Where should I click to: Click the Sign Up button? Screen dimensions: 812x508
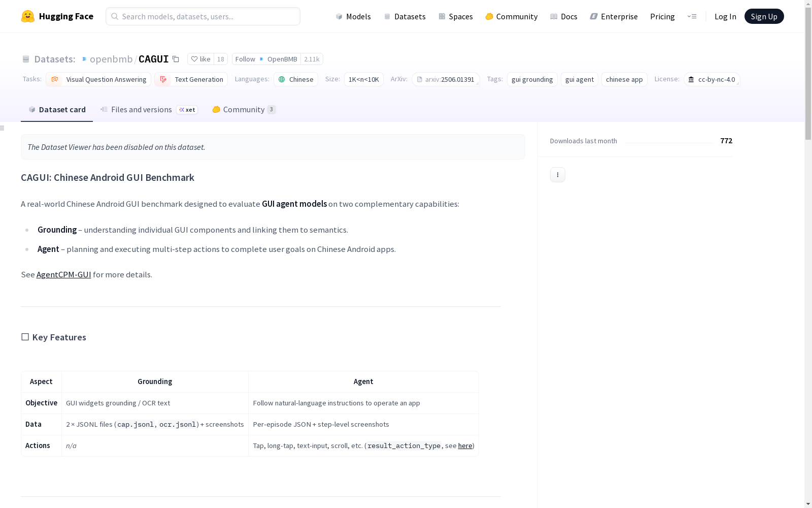764,16
